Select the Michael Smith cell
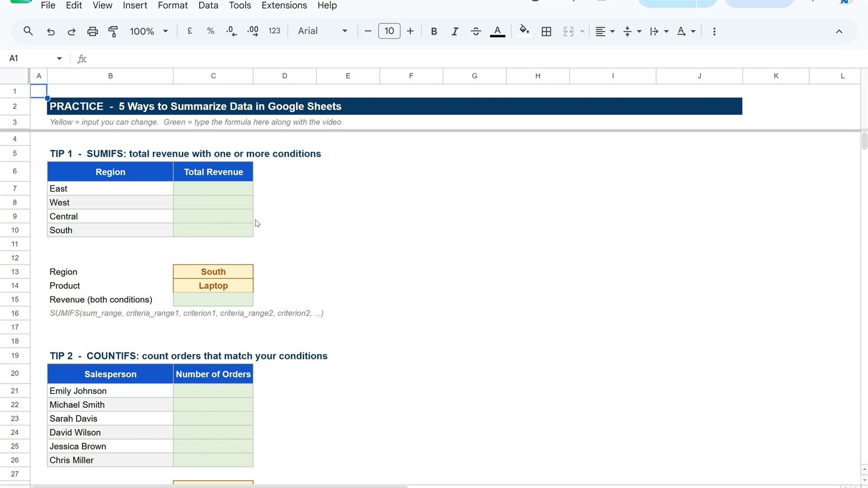Image resolution: width=868 pixels, height=488 pixels. (x=110, y=404)
